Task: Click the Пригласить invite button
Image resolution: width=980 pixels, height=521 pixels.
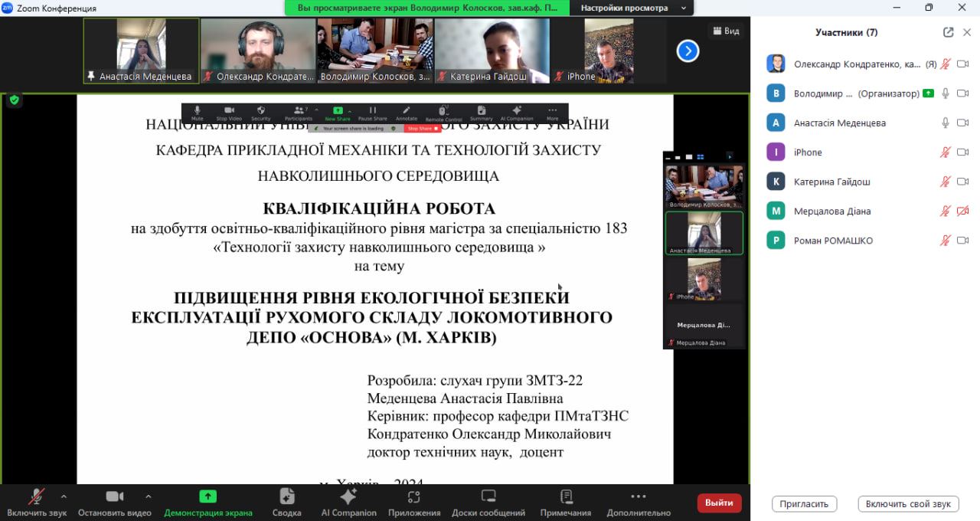Action: click(x=804, y=504)
